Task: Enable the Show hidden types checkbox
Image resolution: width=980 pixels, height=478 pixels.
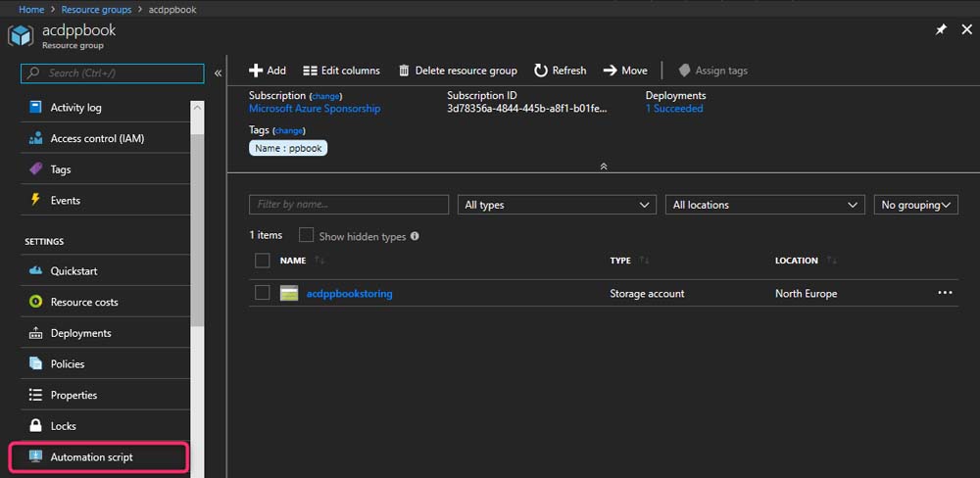Action: point(306,236)
